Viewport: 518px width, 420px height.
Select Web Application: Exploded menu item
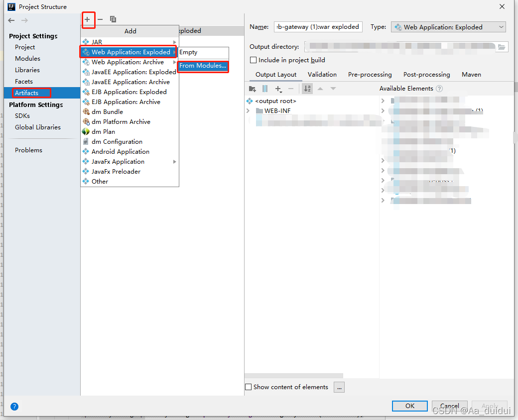tap(128, 52)
